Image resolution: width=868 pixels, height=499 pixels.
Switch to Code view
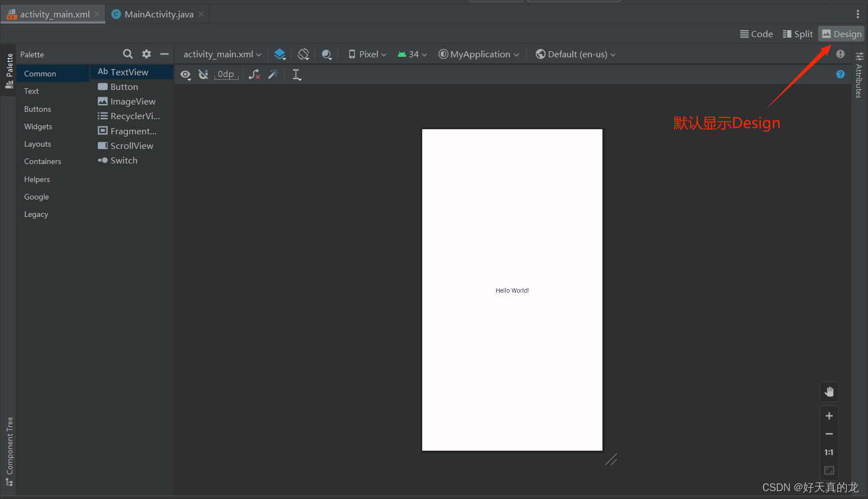[756, 34]
